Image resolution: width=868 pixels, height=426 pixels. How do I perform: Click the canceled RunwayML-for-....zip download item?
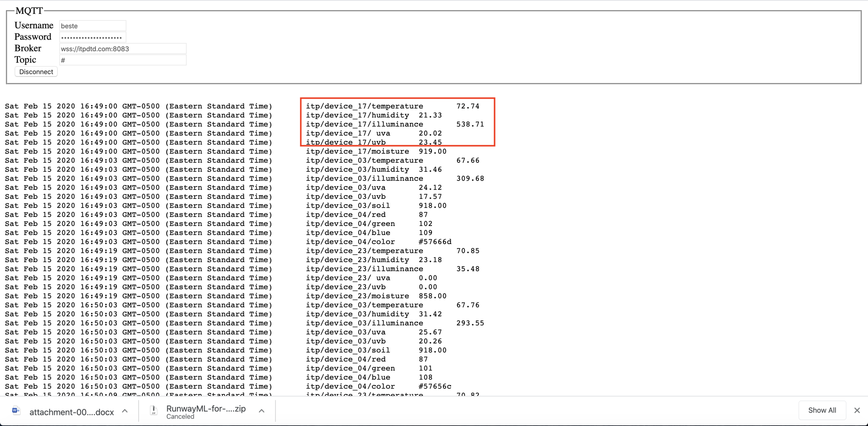(x=206, y=409)
